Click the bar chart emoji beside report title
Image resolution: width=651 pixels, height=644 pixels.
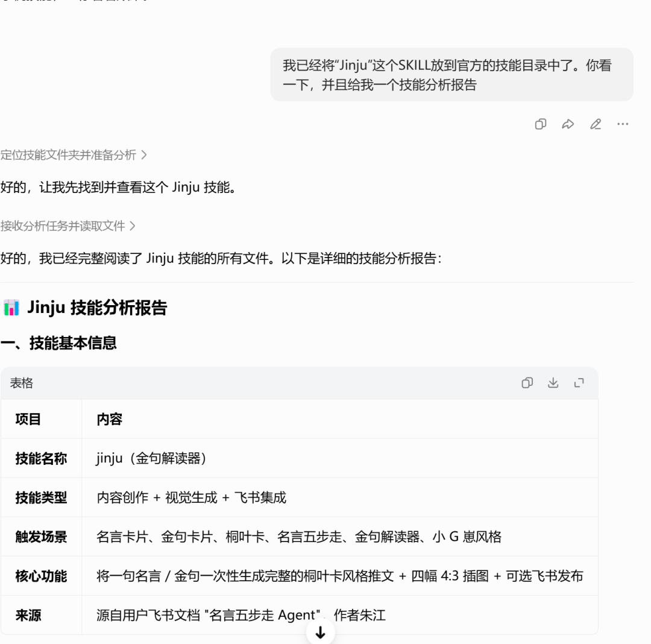coord(11,308)
